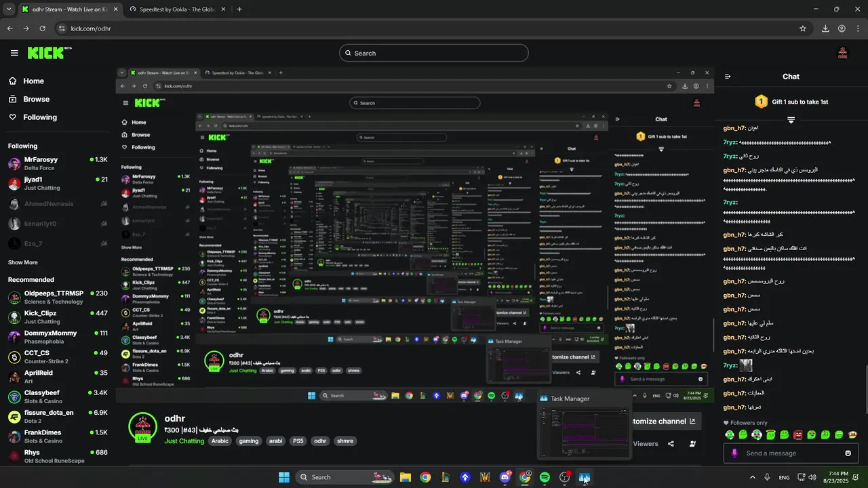
Task: Open odhr's live profile avatar
Action: (x=143, y=427)
